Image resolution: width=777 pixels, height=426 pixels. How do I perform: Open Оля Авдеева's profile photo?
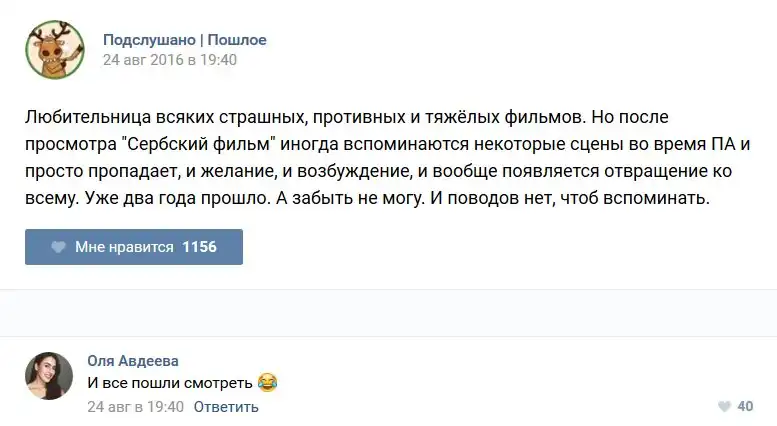[49, 376]
